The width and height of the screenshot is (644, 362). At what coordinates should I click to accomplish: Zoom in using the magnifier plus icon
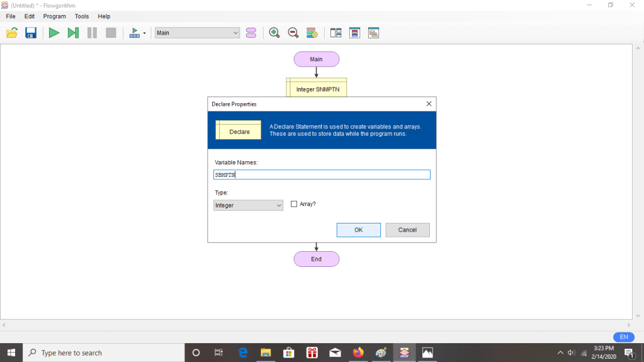(274, 33)
